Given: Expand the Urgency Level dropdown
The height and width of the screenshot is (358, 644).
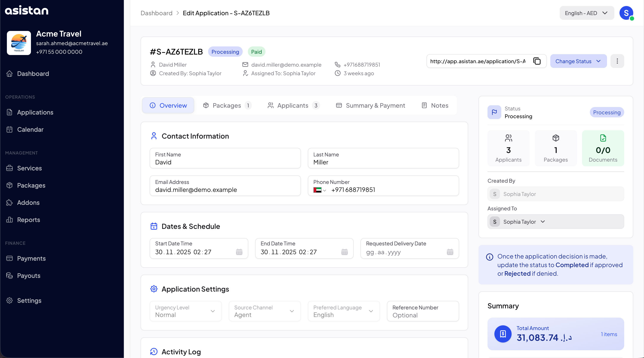Looking at the screenshot, I should click(x=185, y=311).
